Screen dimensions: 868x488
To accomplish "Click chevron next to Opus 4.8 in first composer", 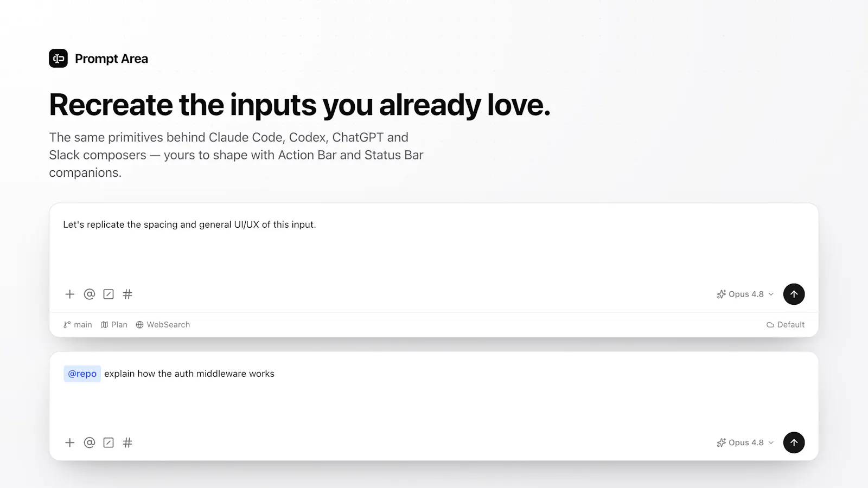I will coord(771,294).
